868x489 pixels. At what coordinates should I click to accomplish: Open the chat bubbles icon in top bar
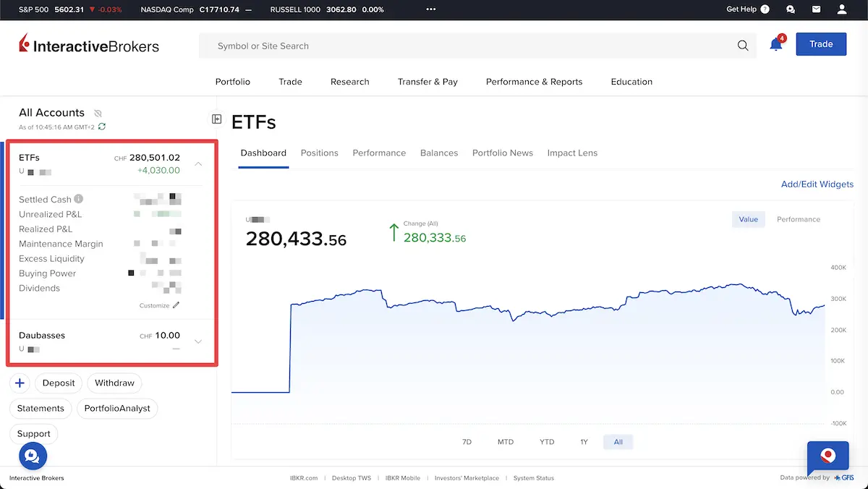(791, 9)
